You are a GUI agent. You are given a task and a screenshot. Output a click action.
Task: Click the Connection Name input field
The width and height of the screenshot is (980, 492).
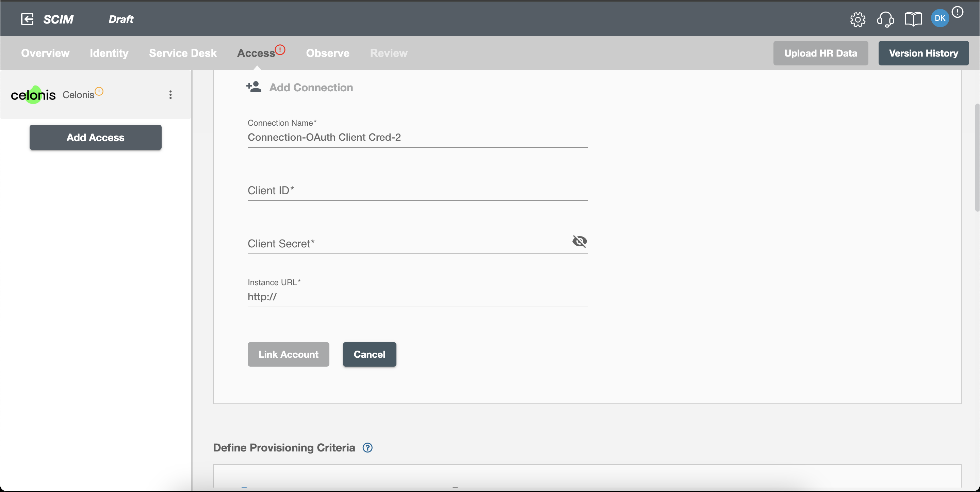click(418, 137)
